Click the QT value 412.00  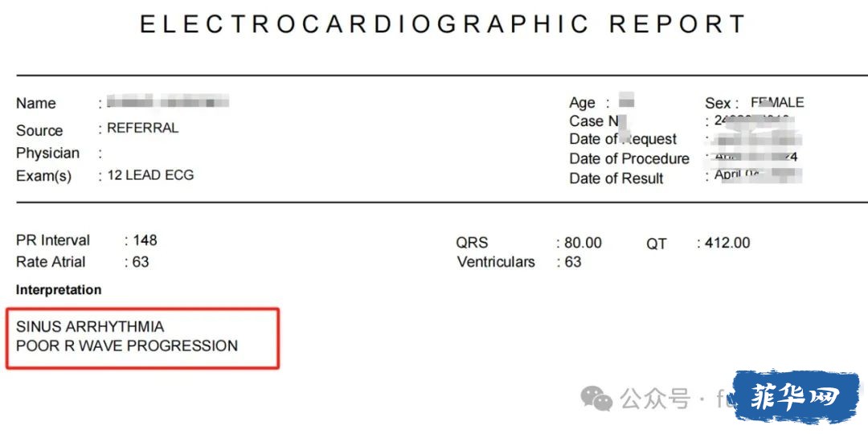[x=727, y=243]
